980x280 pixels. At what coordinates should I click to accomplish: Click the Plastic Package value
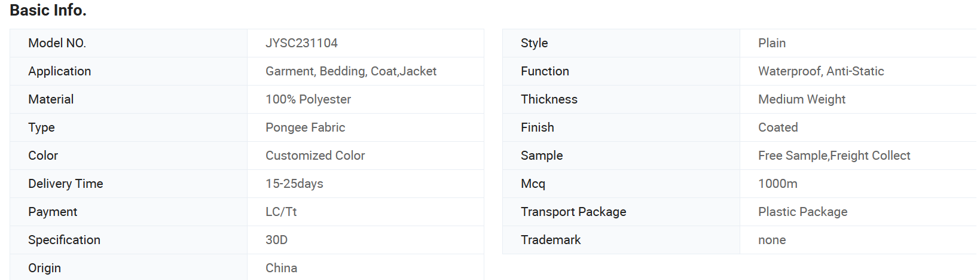(x=802, y=212)
